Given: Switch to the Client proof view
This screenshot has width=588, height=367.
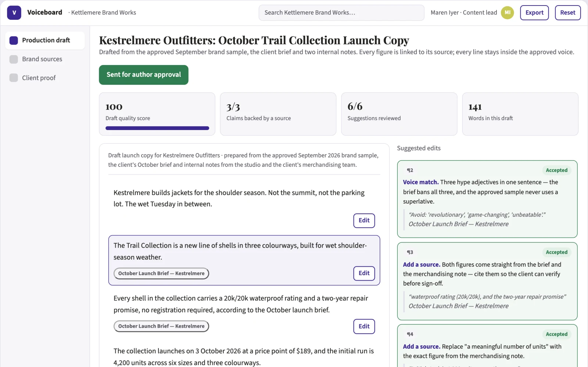Looking at the screenshot, I should click(45, 78).
